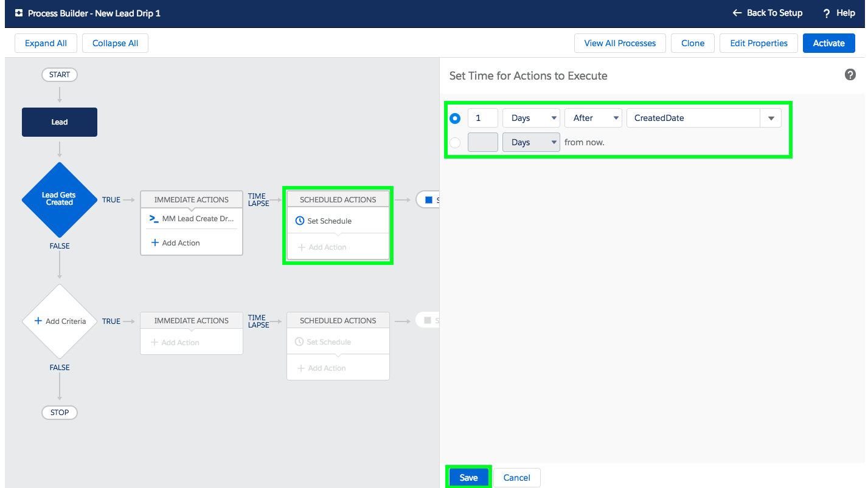The width and height of the screenshot is (868, 488).
Task: Click Add Criteria diamond
Action: pos(60,321)
